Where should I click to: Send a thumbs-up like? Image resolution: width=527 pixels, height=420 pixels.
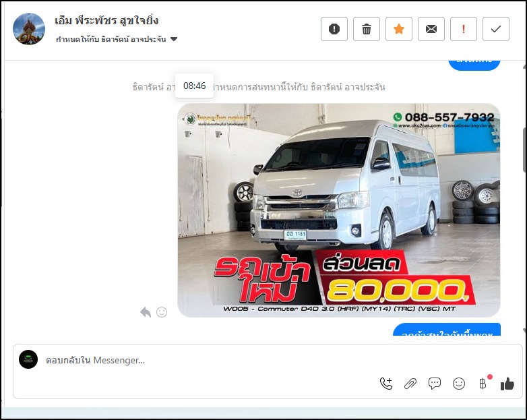click(x=507, y=384)
